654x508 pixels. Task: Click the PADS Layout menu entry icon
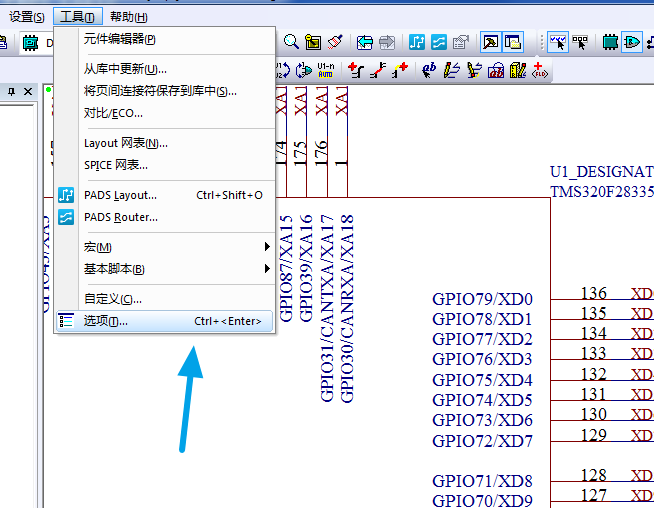pyautogui.click(x=66, y=195)
